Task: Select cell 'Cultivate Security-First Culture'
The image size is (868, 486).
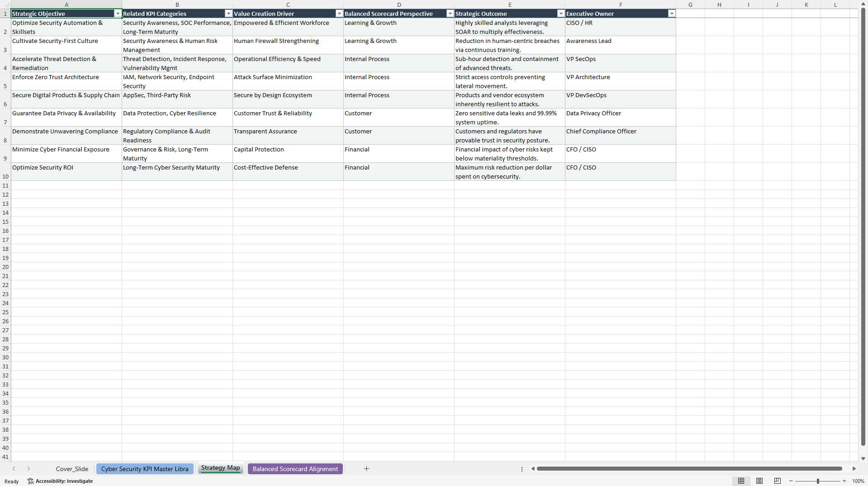Action: (66, 45)
